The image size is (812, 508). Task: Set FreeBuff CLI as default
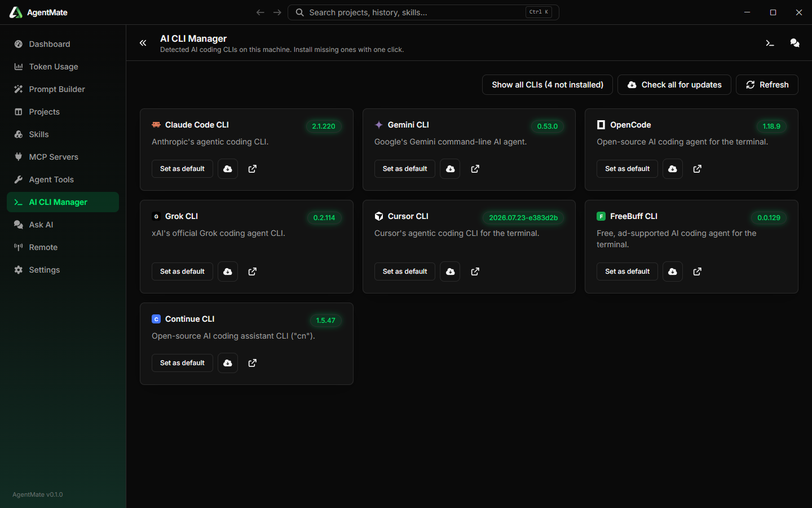click(x=627, y=271)
